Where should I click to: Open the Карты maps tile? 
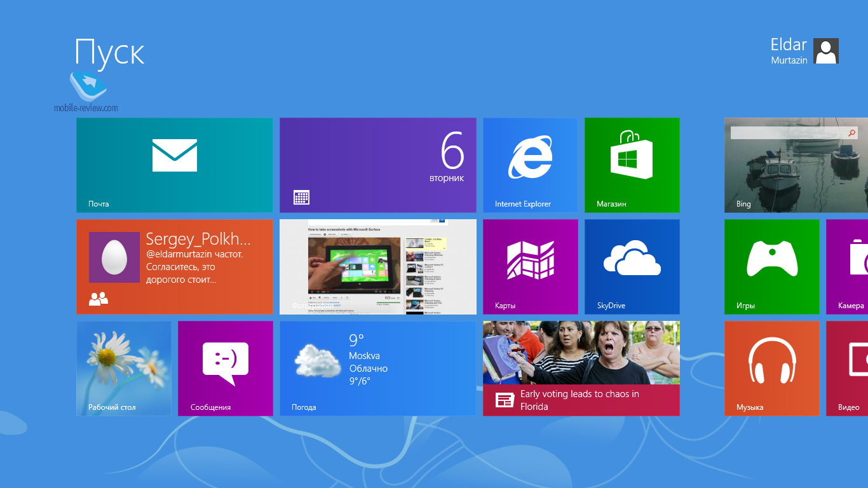[531, 267]
